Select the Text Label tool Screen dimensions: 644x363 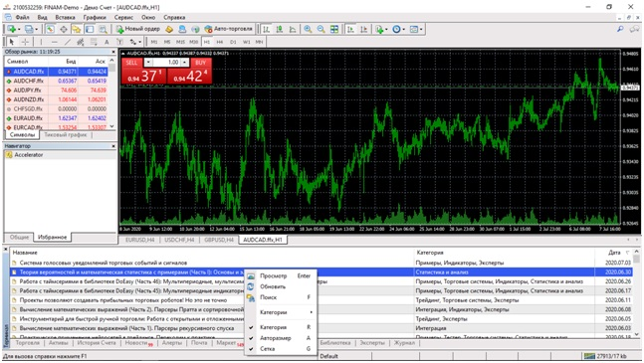(x=119, y=42)
